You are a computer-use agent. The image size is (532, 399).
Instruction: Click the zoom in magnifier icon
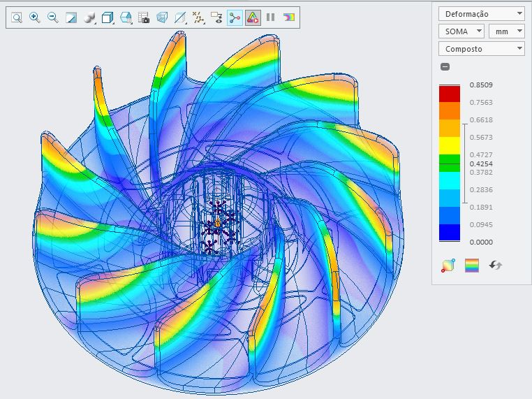coord(34,17)
